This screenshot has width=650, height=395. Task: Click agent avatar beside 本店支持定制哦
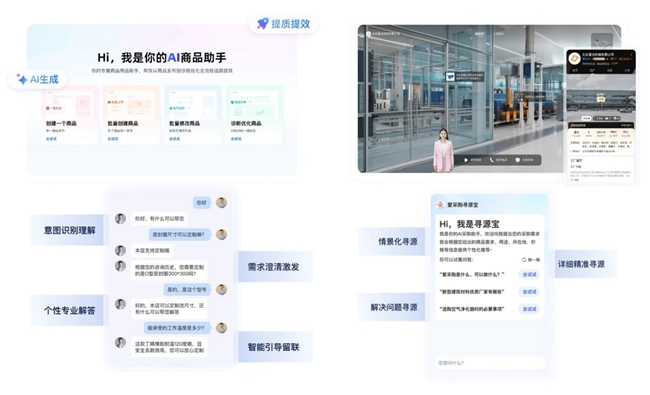pos(120,250)
